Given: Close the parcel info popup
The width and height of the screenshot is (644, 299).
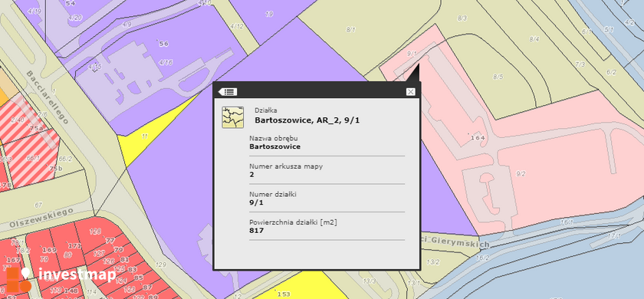Looking at the screenshot, I should (410, 91).
